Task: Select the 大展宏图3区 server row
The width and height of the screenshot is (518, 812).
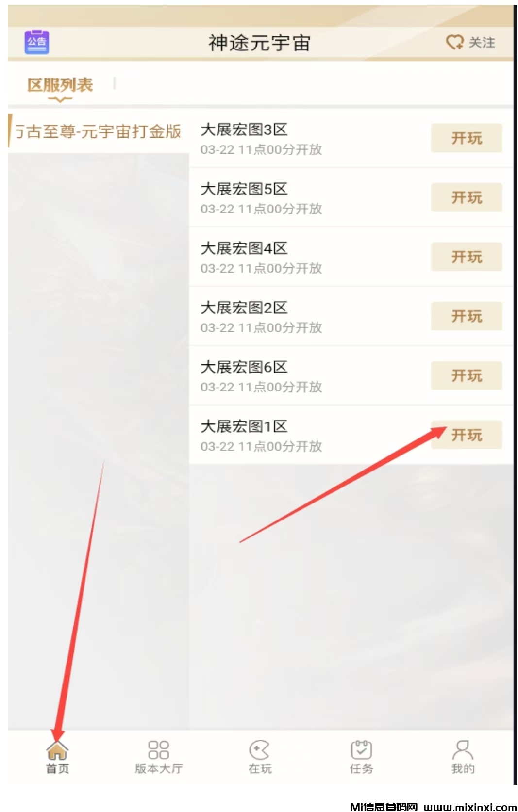Action: click(x=351, y=138)
